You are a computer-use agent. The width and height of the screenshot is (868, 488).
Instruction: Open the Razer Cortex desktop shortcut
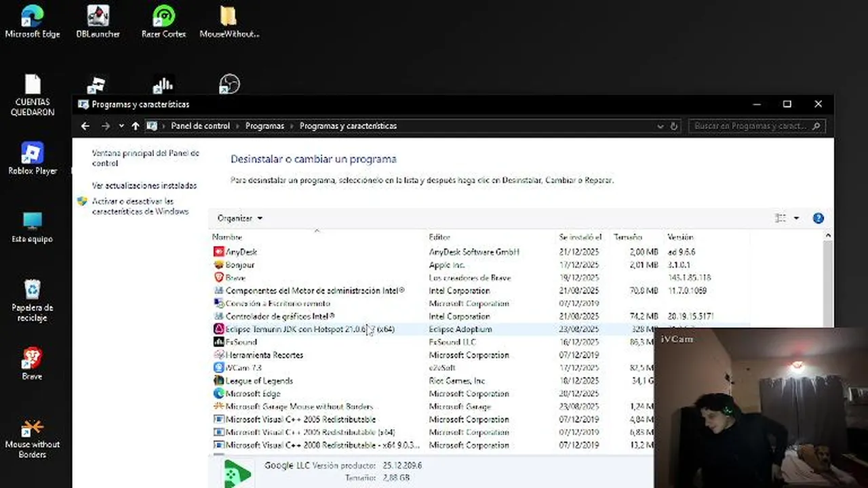(x=163, y=21)
